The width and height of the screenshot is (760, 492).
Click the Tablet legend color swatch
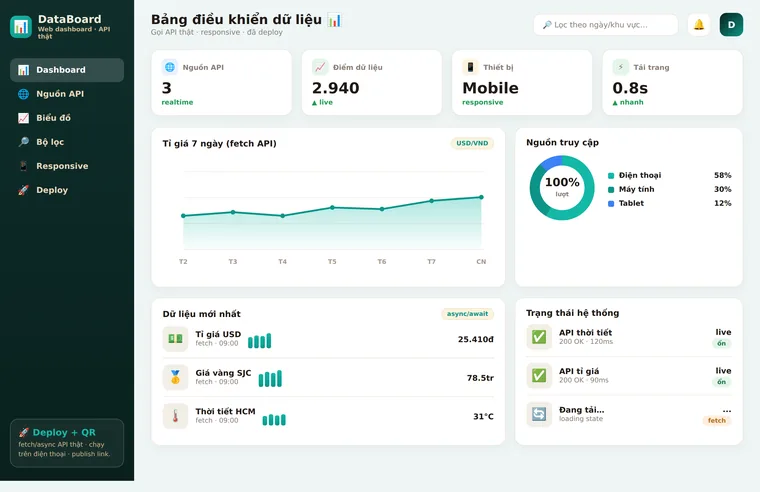coord(611,204)
